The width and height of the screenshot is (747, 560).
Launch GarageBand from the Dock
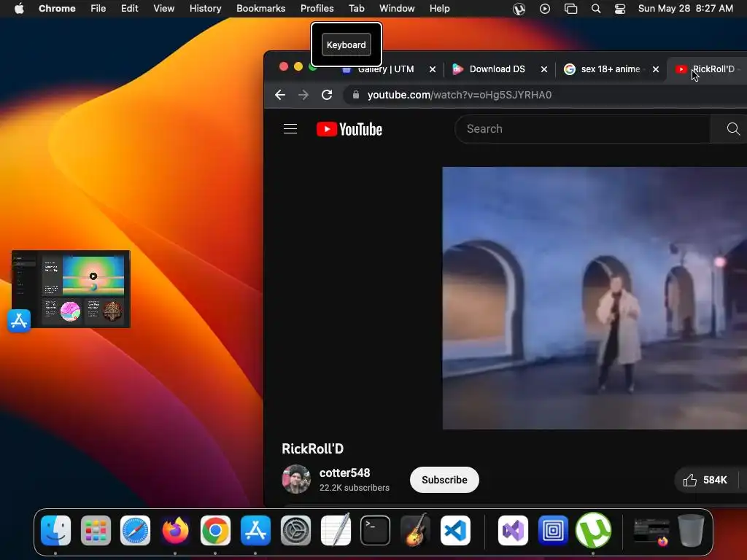(x=415, y=531)
